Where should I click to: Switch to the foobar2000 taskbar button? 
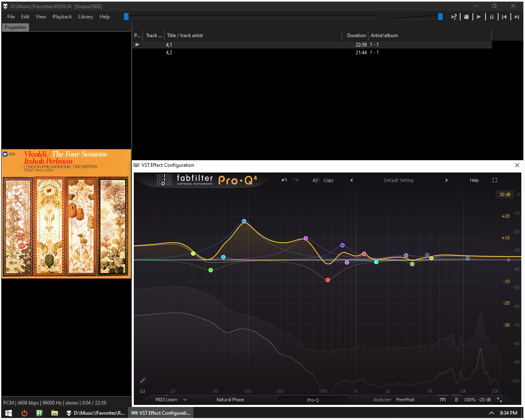pyautogui.click(x=95, y=413)
